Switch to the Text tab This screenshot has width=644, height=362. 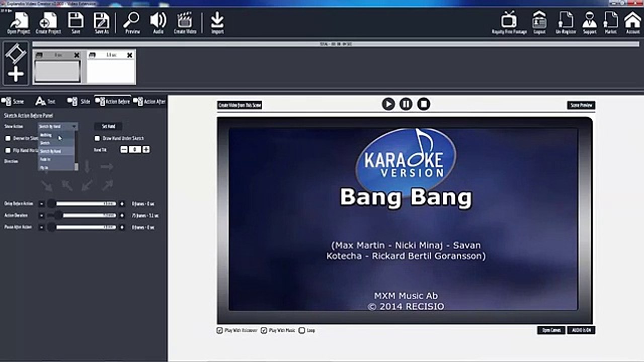(x=45, y=102)
